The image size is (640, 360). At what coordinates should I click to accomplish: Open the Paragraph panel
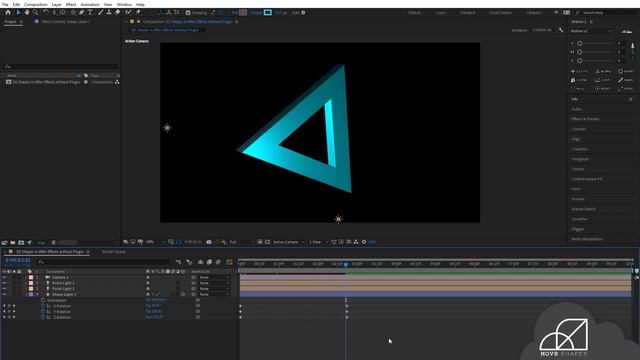(580, 159)
